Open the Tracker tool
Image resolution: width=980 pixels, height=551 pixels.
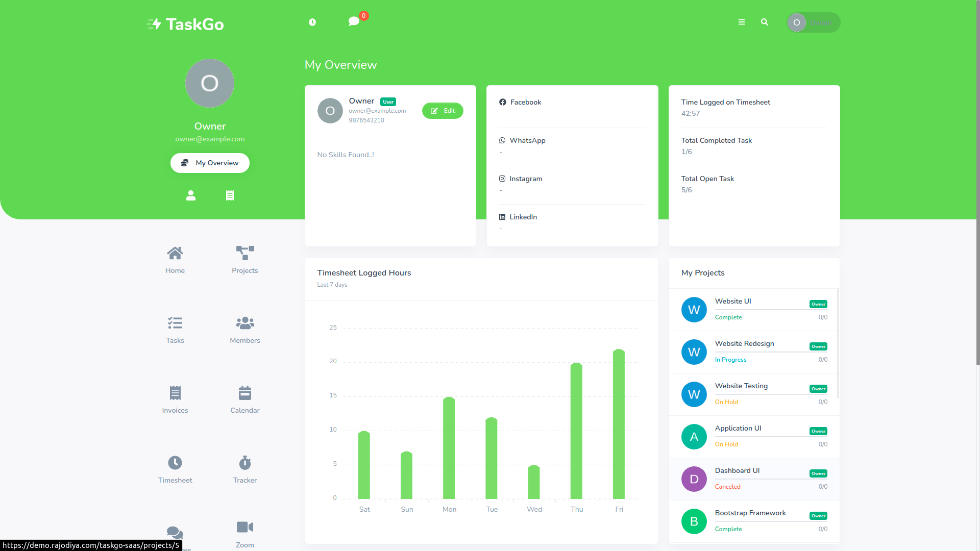pos(244,469)
